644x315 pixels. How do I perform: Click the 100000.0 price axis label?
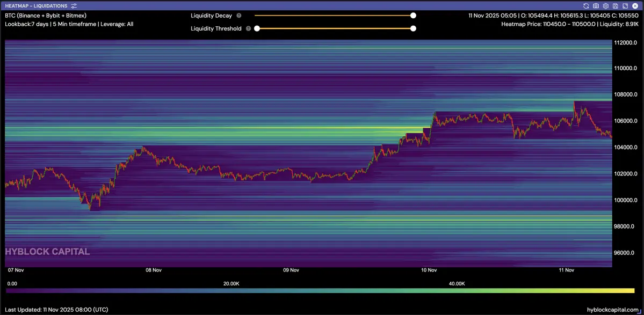(x=625, y=200)
